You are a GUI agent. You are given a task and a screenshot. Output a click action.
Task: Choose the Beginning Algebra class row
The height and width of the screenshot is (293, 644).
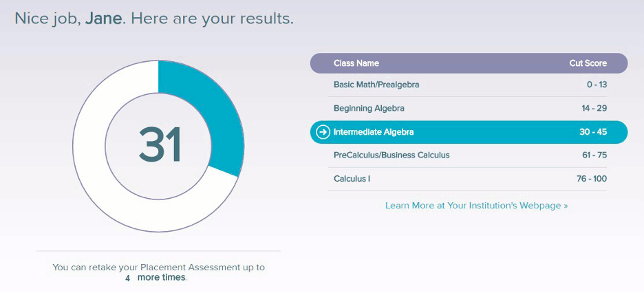369,108
